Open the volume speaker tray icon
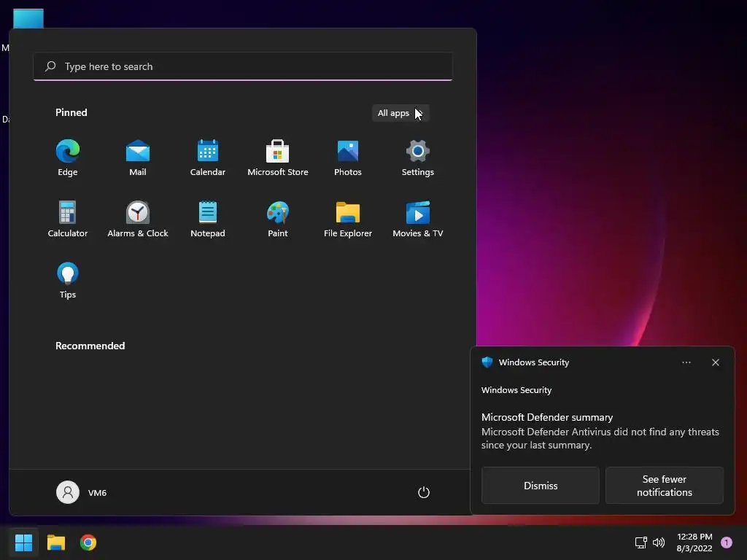This screenshot has height=560, width=747. (x=659, y=542)
